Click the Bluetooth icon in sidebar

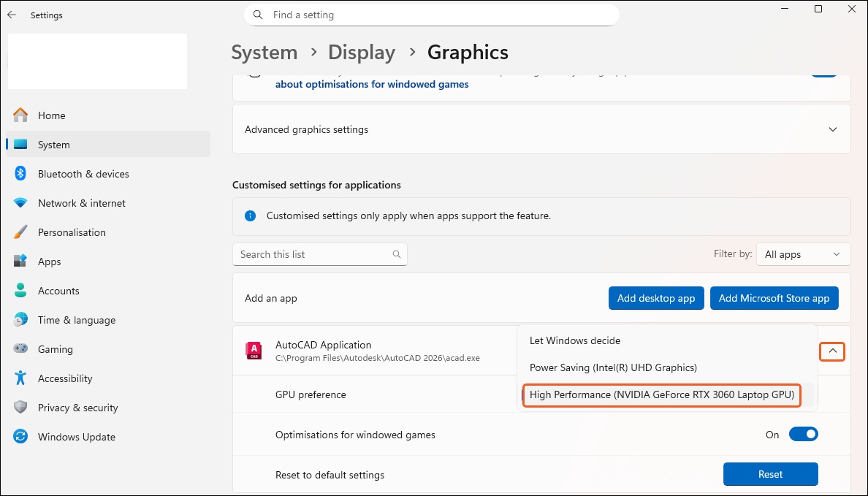tap(20, 174)
